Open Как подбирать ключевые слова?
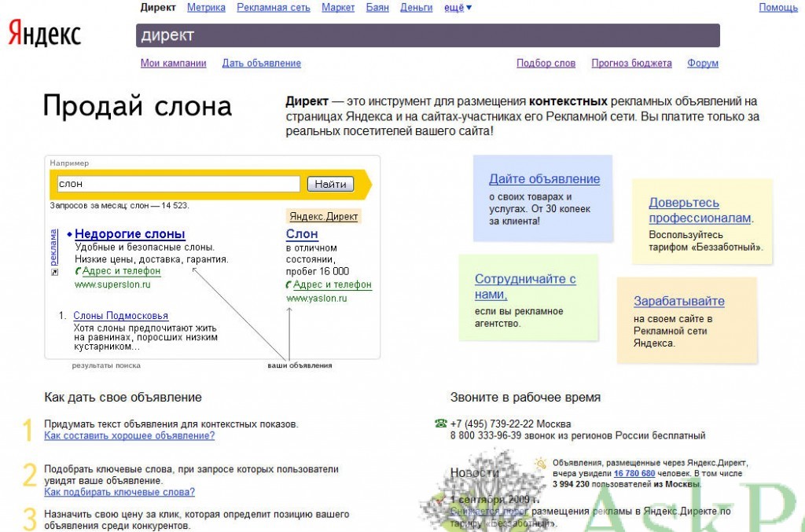This screenshot has width=805, height=532. tap(119, 492)
